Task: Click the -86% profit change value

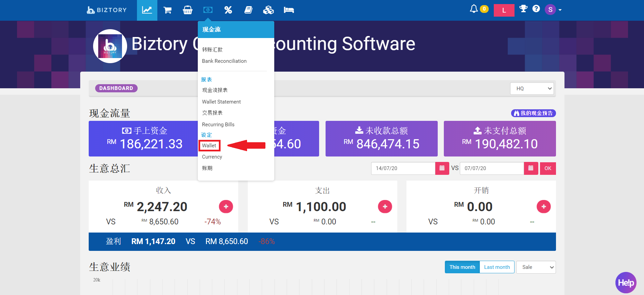Action: pos(267,241)
